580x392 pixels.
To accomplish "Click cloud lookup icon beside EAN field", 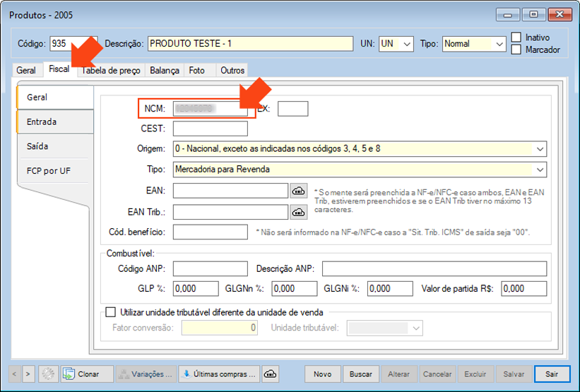I will 297,191.
